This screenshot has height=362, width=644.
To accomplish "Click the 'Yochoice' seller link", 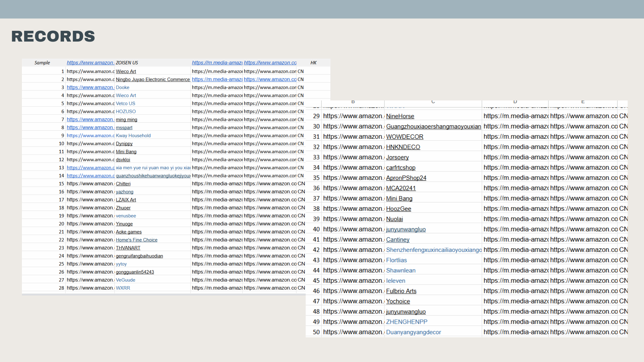I will (x=398, y=302).
